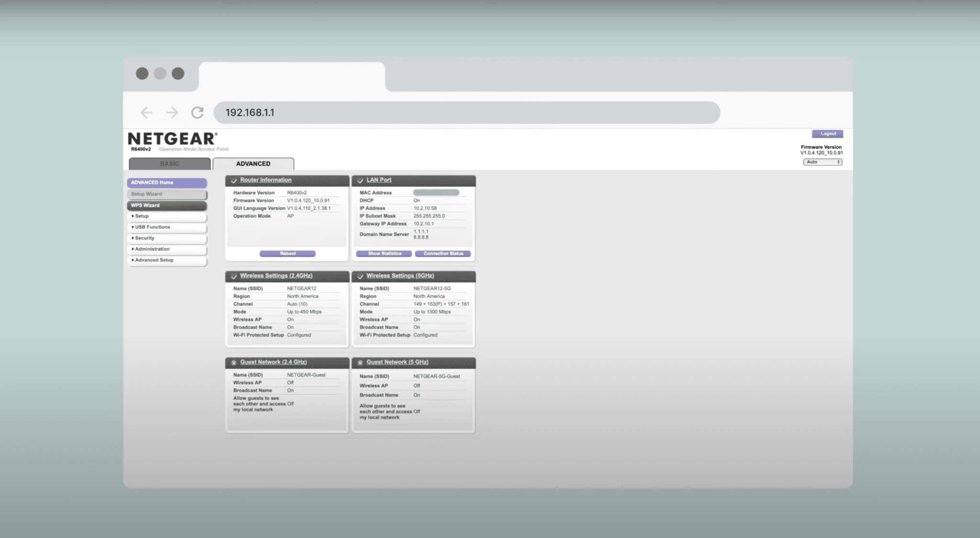Expand the Security section in the sidebar
The width and height of the screenshot is (980, 538).
[144, 238]
